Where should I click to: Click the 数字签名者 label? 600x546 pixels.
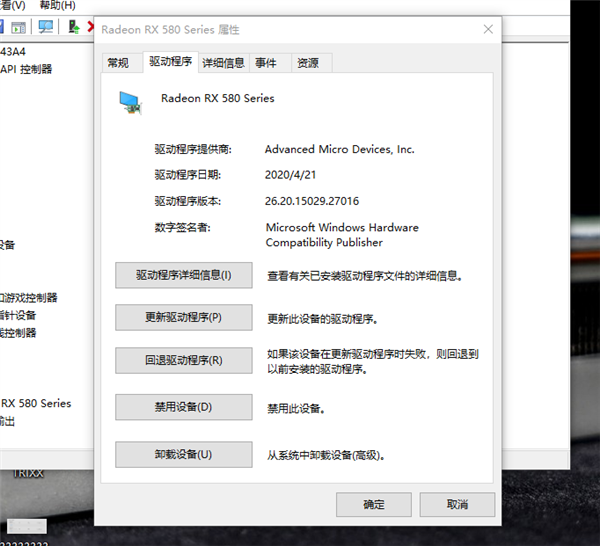coord(182,228)
